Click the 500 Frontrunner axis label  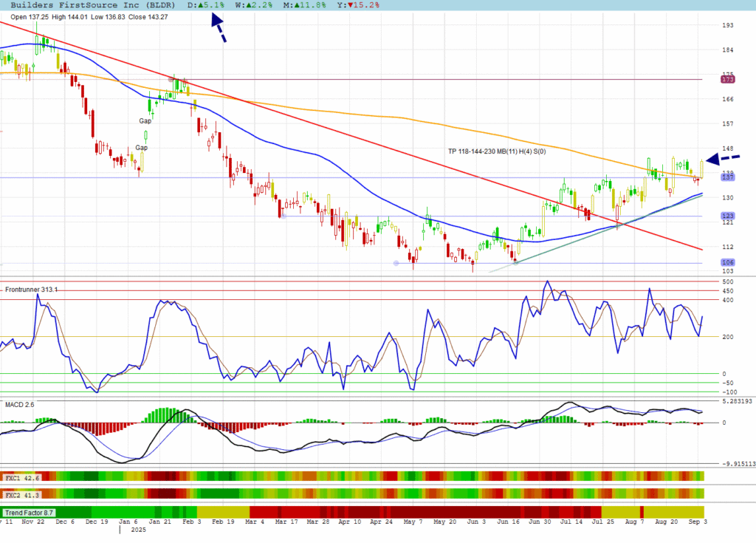coord(727,281)
